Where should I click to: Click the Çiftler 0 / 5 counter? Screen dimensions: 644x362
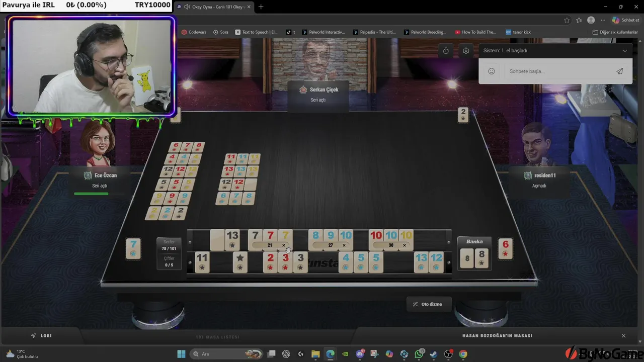pyautogui.click(x=169, y=262)
